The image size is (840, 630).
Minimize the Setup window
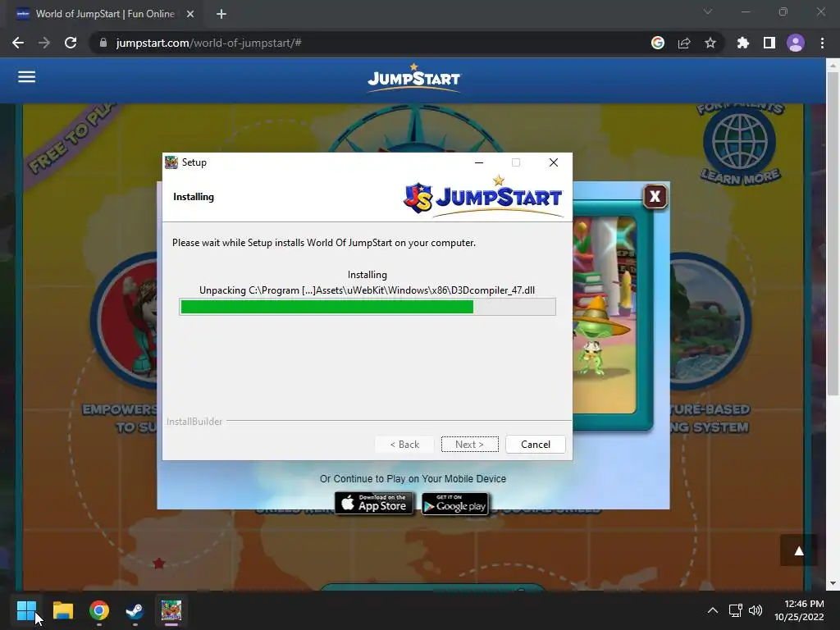tap(479, 162)
